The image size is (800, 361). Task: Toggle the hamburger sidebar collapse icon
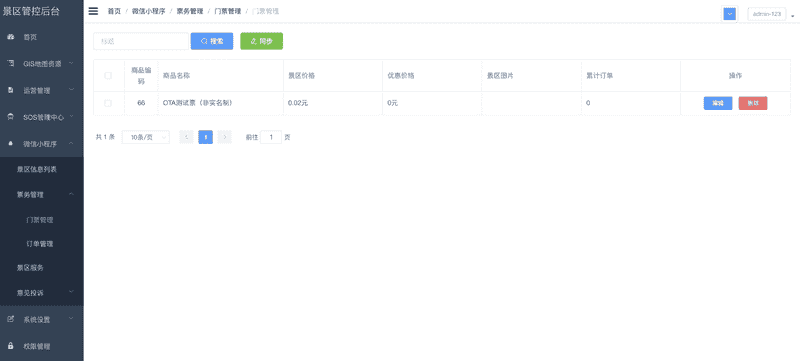point(93,11)
